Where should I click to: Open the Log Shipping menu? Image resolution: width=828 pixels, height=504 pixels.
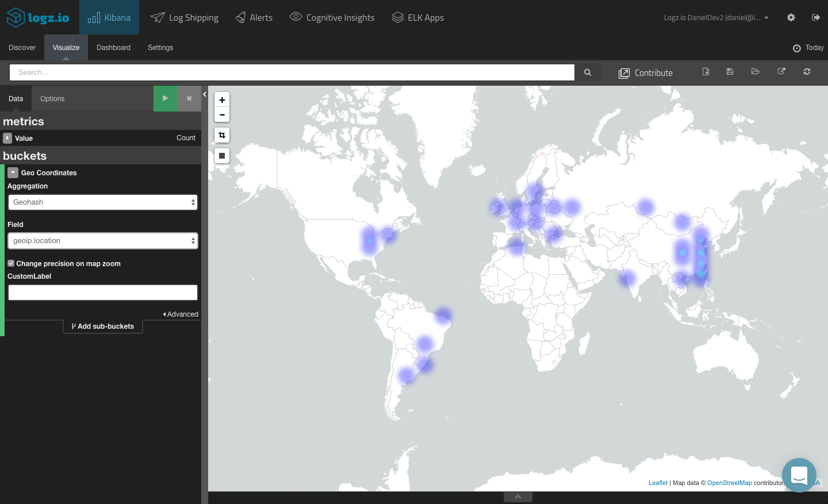(184, 17)
